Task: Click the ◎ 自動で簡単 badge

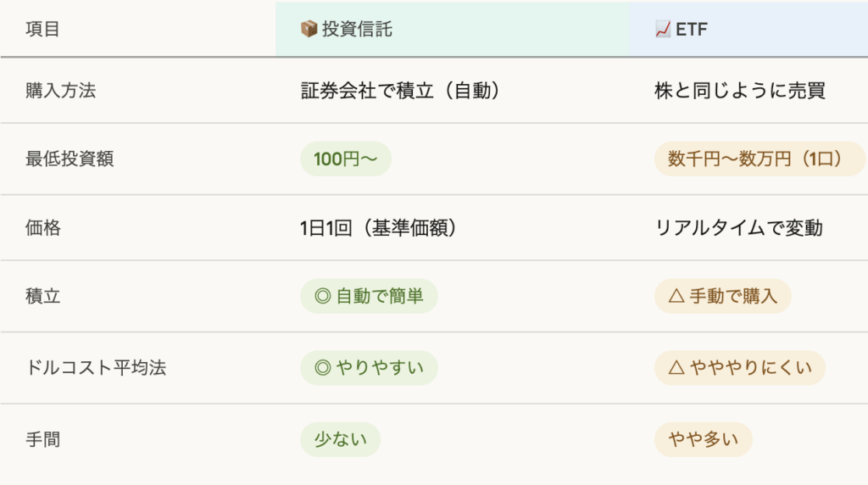Action: coord(369,297)
